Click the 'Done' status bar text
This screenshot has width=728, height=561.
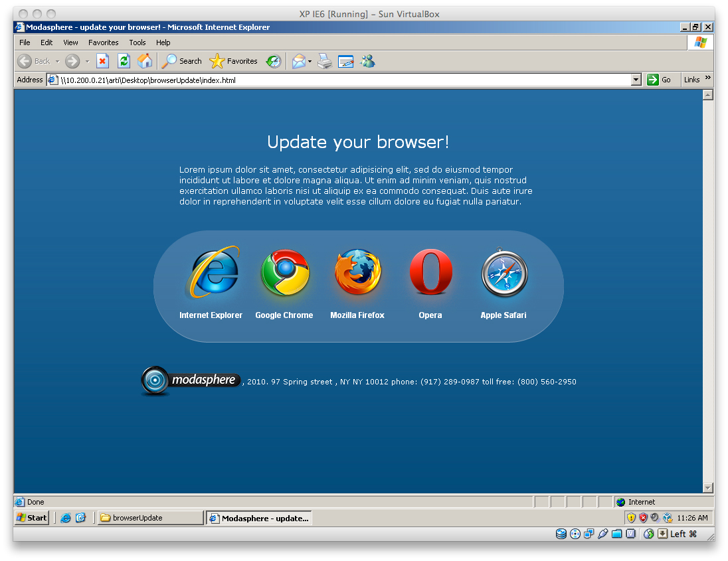[36, 502]
